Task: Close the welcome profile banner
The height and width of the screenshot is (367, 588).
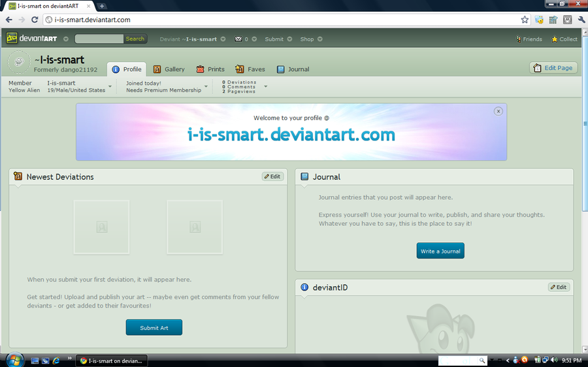Action: (x=498, y=111)
